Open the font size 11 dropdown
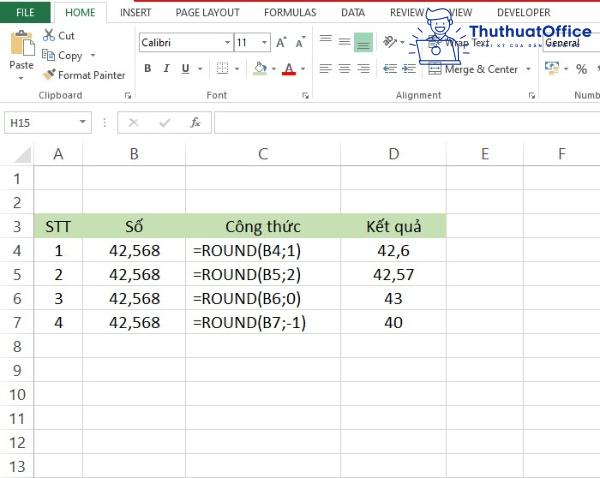Viewport: 600px width, 478px height. pos(264,42)
